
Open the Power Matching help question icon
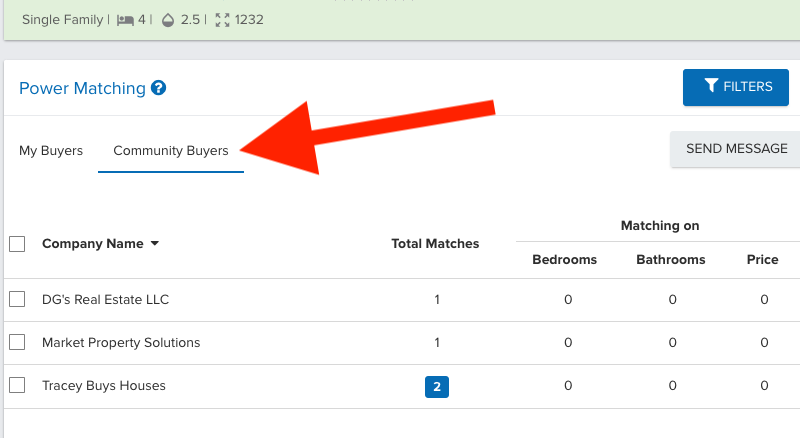tap(159, 88)
